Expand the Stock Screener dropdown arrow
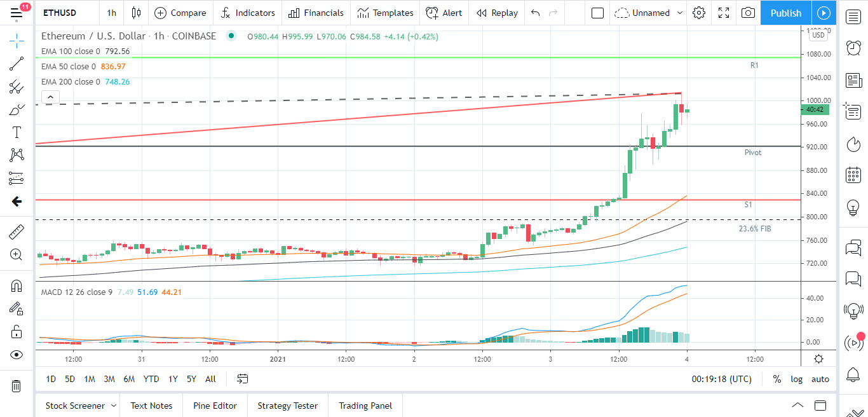The image size is (868, 417). 114,406
